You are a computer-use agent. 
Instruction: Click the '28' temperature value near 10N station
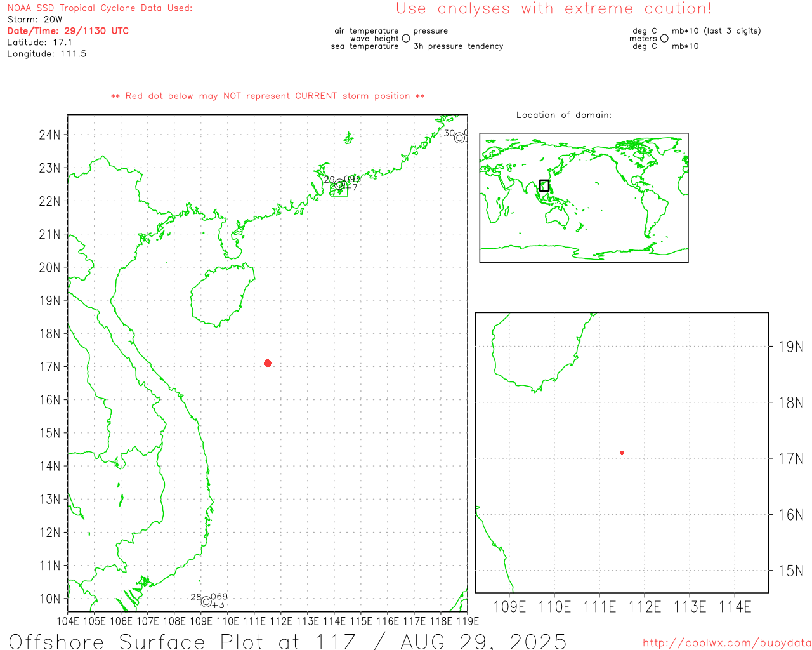coord(196,597)
